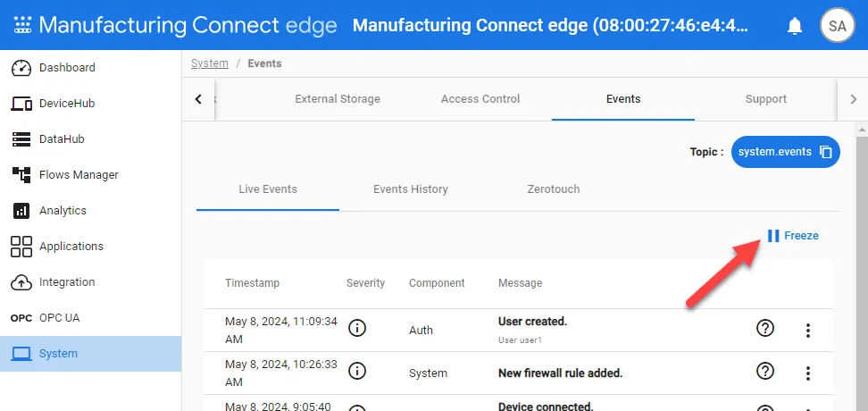The height and width of the screenshot is (411, 868).
Task: Click the Dashboard gauge icon
Action: pos(21,68)
